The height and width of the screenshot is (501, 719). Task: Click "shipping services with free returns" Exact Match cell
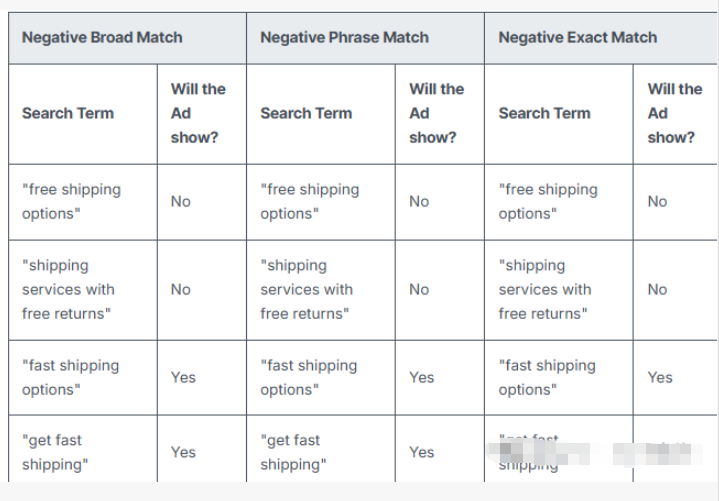(545, 290)
